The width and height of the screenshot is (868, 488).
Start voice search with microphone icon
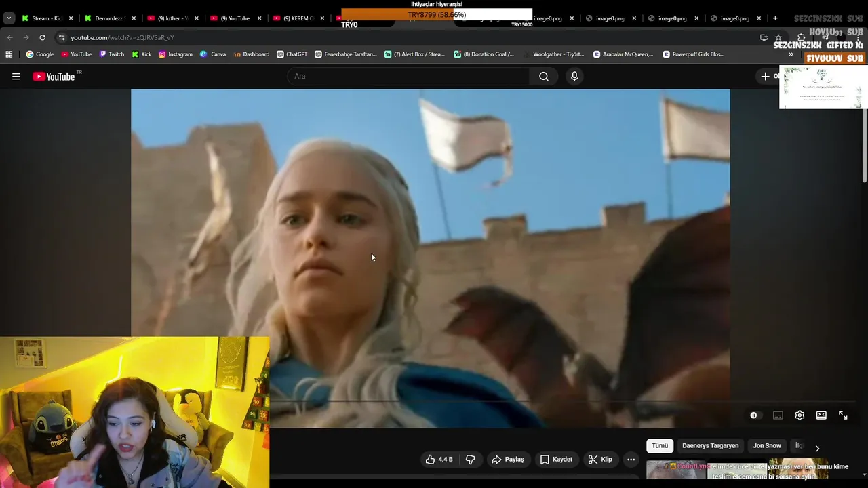(574, 76)
